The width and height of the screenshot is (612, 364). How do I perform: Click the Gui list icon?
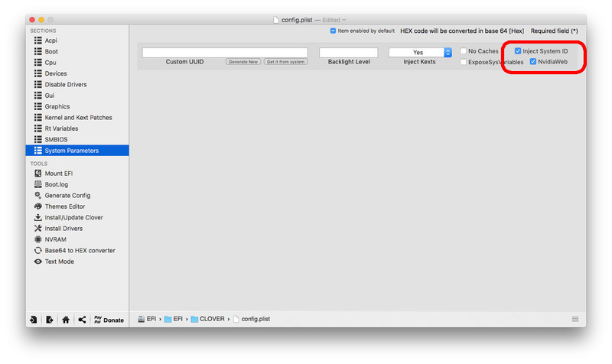pyautogui.click(x=37, y=95)
